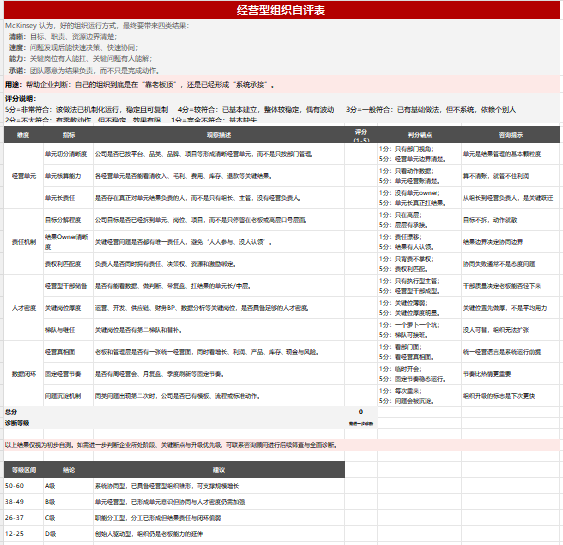Image resolution: width=563 pixels, height=545 pixels.
Task: Select scoring cell reading 1分：临时开会
Action: point(419,374)
